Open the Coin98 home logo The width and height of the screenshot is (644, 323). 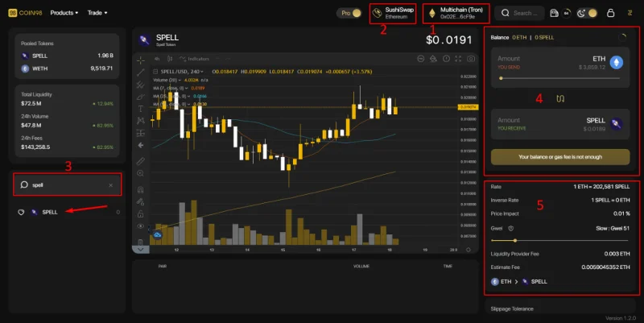point(25,13)
